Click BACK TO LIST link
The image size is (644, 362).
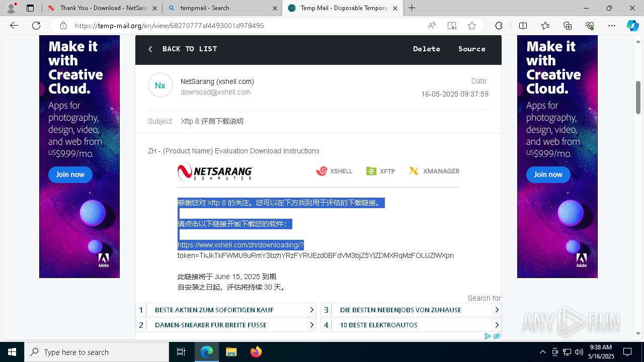coord(190,49)
